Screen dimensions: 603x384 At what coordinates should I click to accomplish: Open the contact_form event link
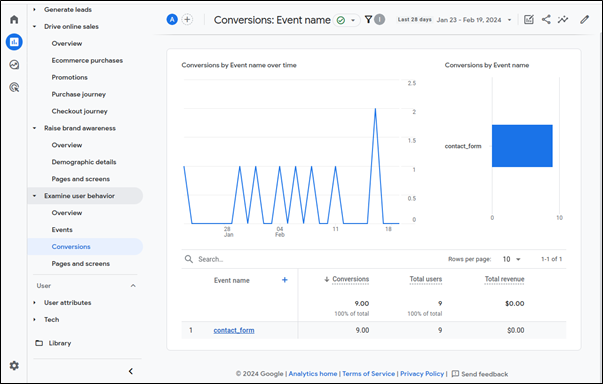point(234,330)
